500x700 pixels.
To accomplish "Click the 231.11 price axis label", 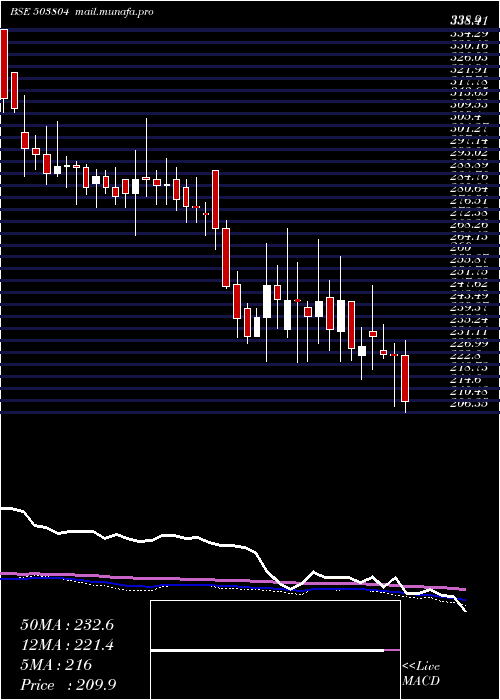I will pos(468,332).
